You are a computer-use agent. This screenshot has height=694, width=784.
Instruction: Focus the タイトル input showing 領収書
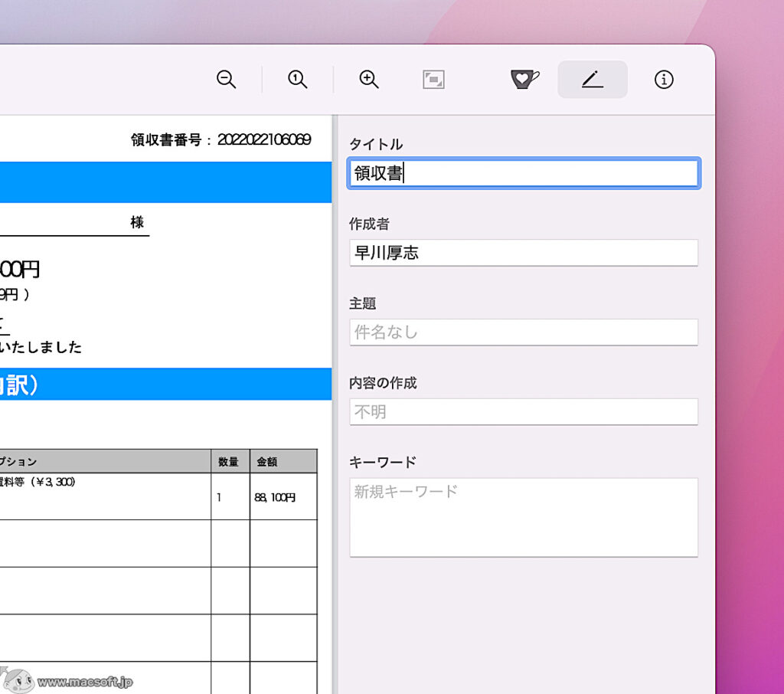tap(523, 173)
